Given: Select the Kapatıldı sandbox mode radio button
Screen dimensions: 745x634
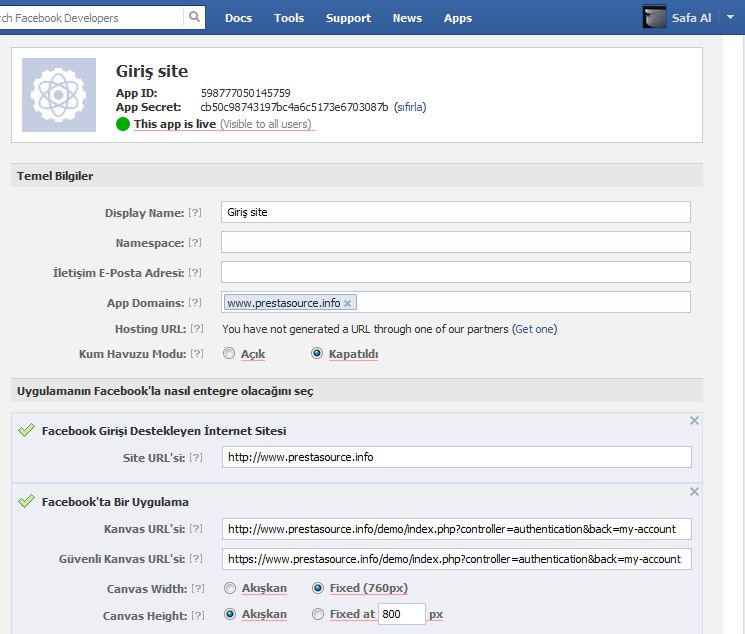Looking at the screenshot, I should 318,354.
